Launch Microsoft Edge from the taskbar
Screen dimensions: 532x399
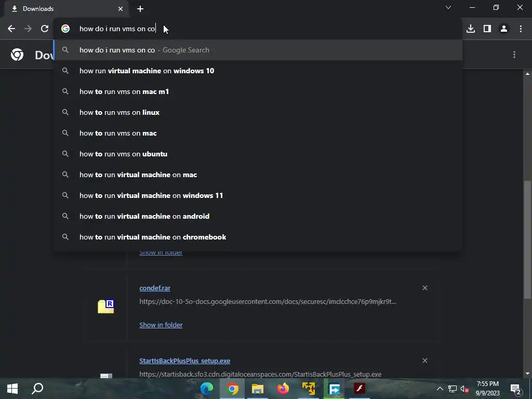tap(207, 389)
